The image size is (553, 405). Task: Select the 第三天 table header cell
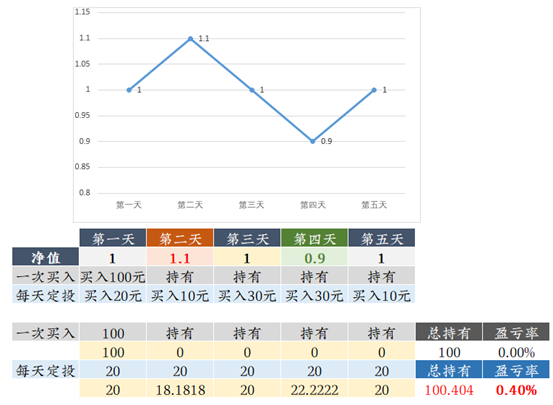pos(247,238)
